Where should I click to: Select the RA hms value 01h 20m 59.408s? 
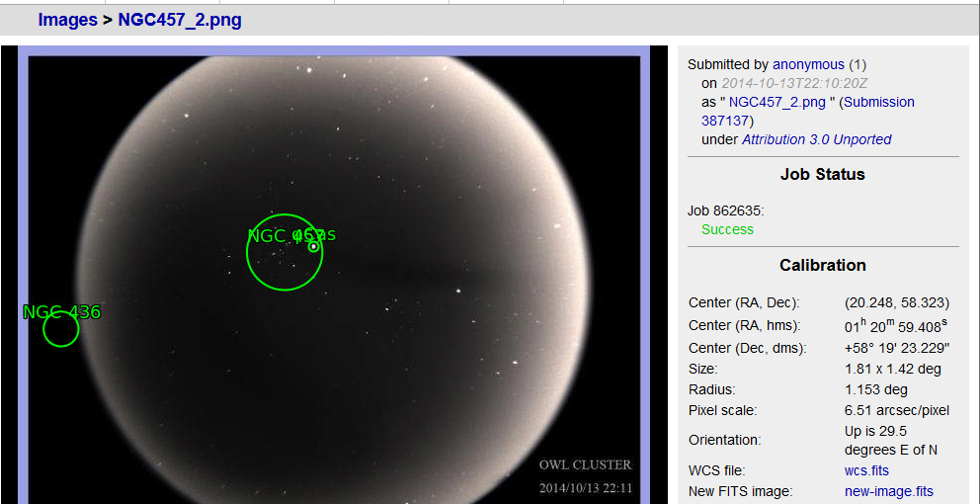pyautogui.click(x=896, y=324)
